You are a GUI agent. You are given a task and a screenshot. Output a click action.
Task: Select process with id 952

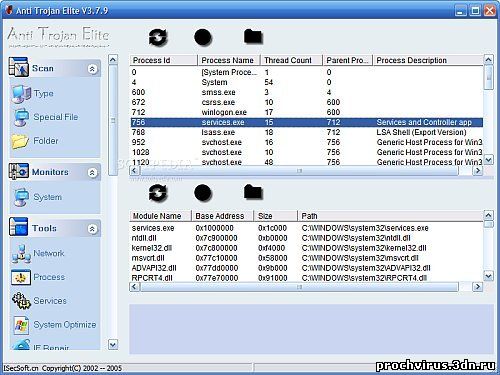(x=306, y=142)
